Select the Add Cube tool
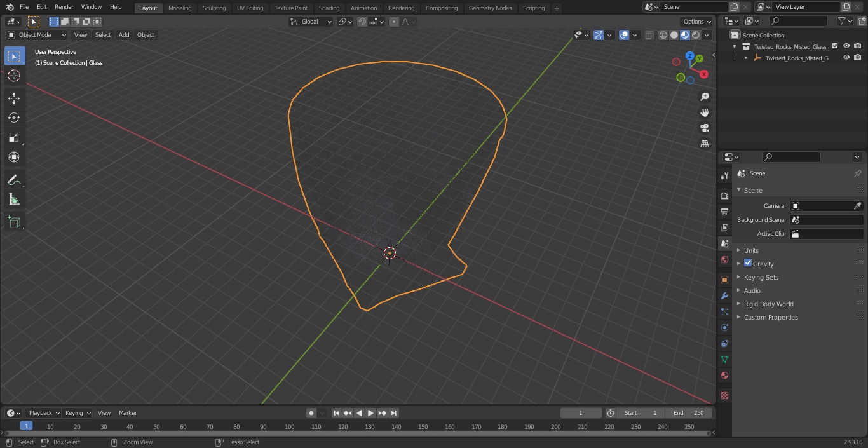This screenshot has height=448, width=868. click(14, 222)
